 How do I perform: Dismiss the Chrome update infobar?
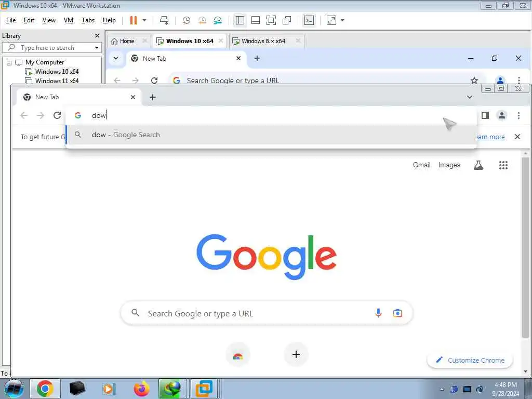point(517,137)
